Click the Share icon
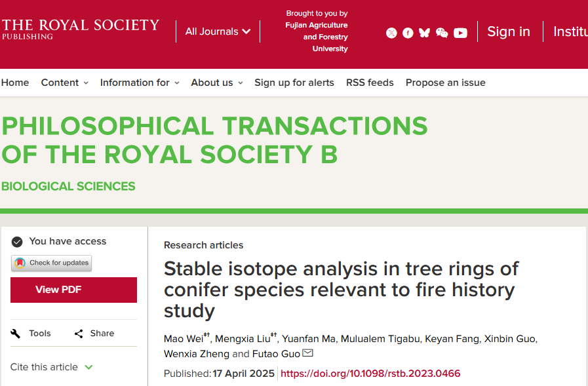The image size is (588, 386). [79, 334]
